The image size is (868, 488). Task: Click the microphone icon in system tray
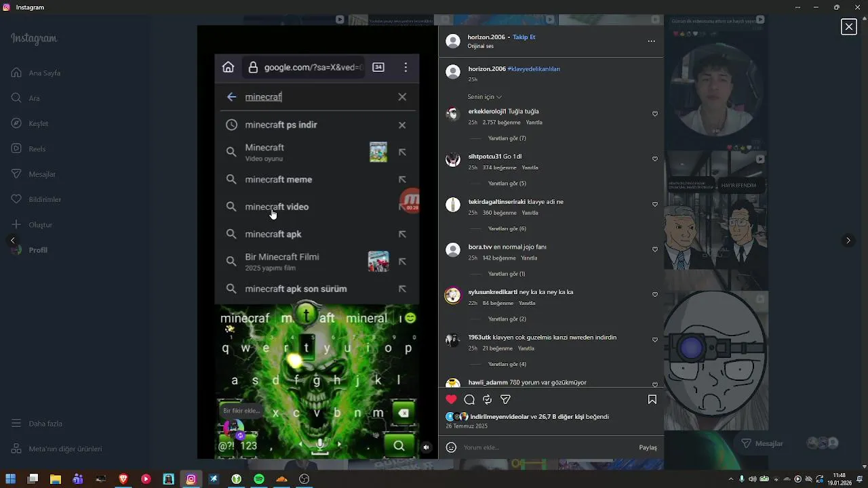[x=742, y=479]
